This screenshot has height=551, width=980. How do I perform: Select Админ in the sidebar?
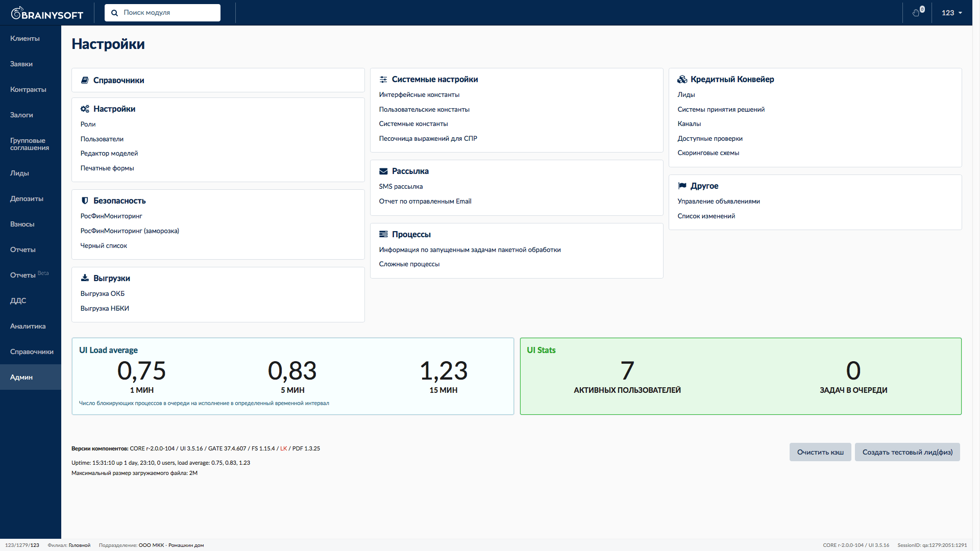pyautogui.click(x=31, y=377)
